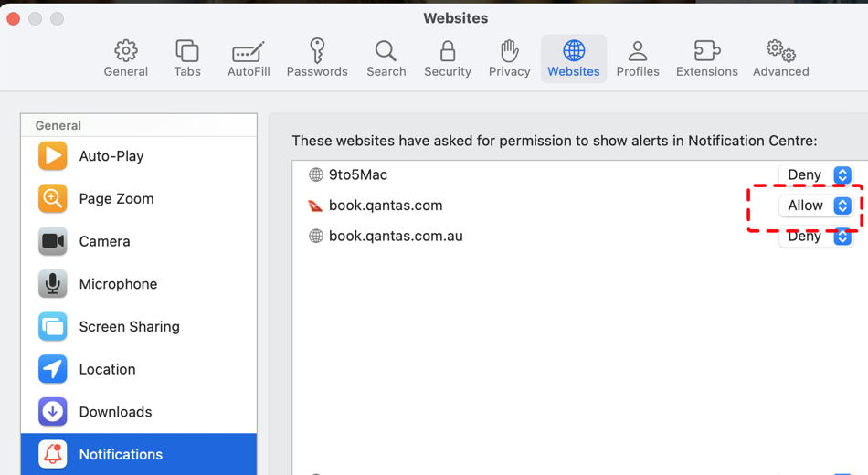This screenshot has width=868, height=475.
Task: Open the General settings tab
Action: coord(126,58)
